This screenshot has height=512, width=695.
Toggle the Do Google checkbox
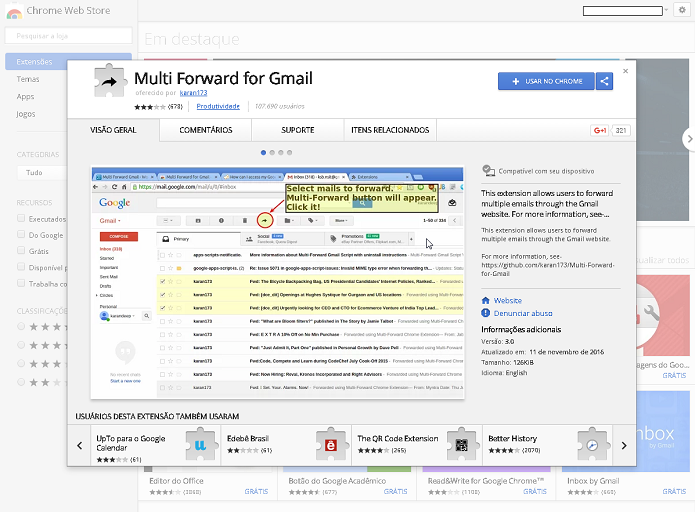click(21, 234)
